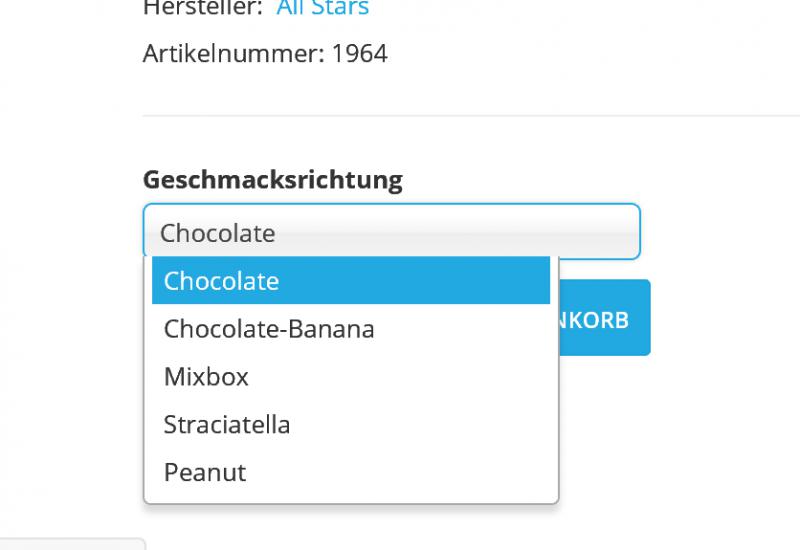
Task: Click the number 1964 in the article line
Action: 360,54
